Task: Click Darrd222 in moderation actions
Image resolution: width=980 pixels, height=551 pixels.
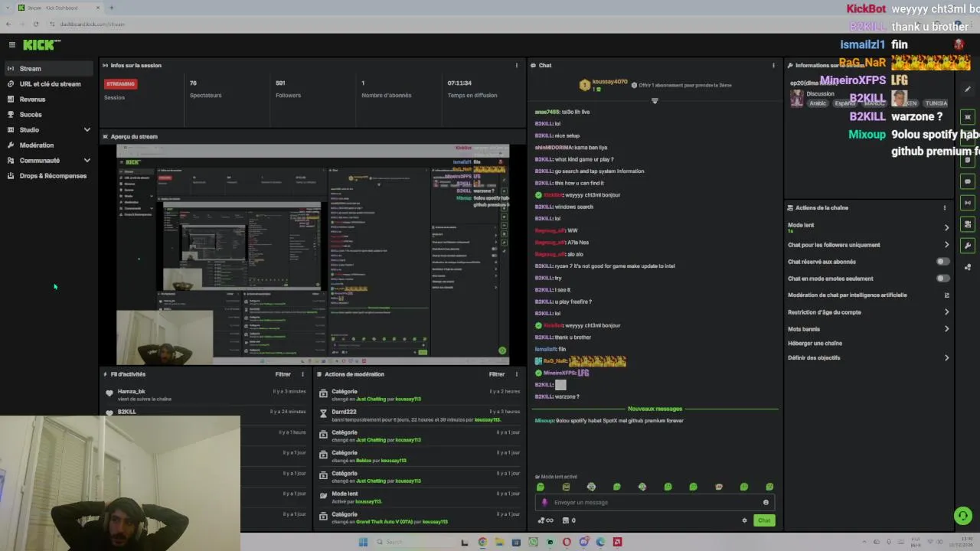Action: 345,412
